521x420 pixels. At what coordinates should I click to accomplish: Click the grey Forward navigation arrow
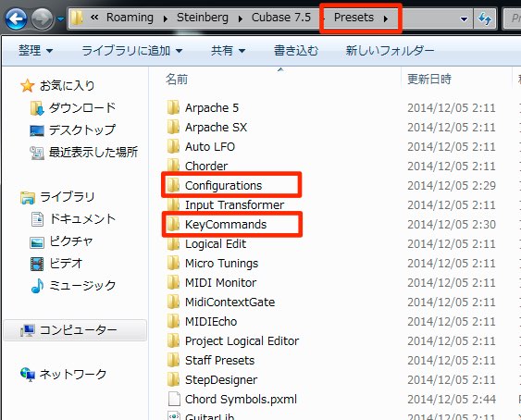(x=42, y=19)
